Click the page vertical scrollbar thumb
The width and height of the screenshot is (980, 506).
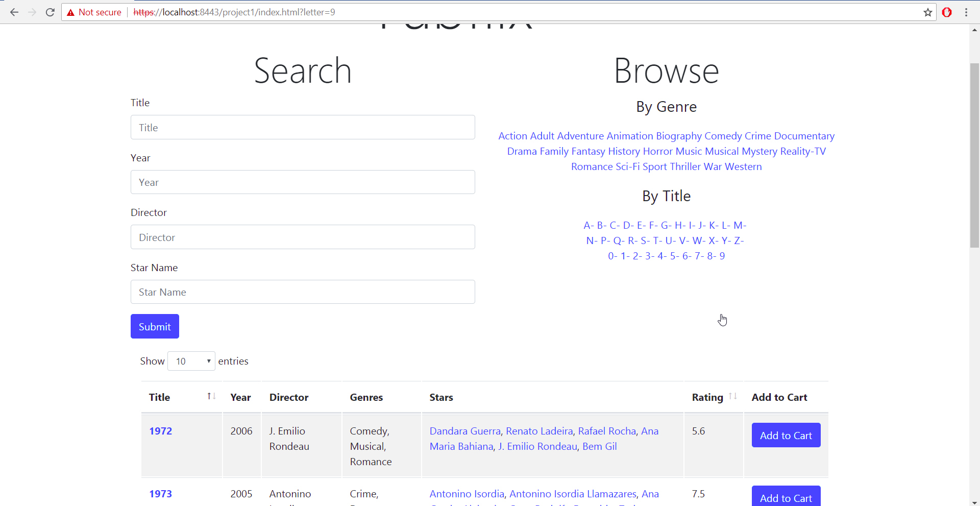974,156
